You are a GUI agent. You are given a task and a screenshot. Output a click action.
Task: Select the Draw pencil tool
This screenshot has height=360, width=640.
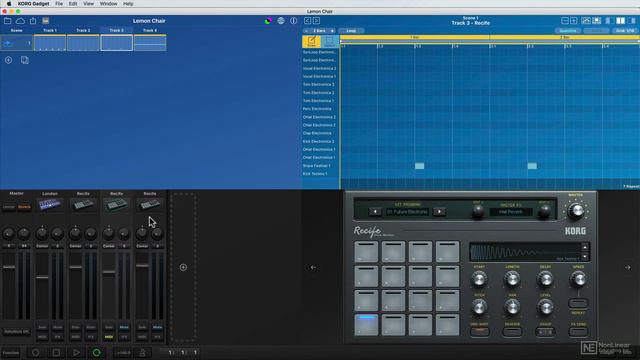pos(311,41)
